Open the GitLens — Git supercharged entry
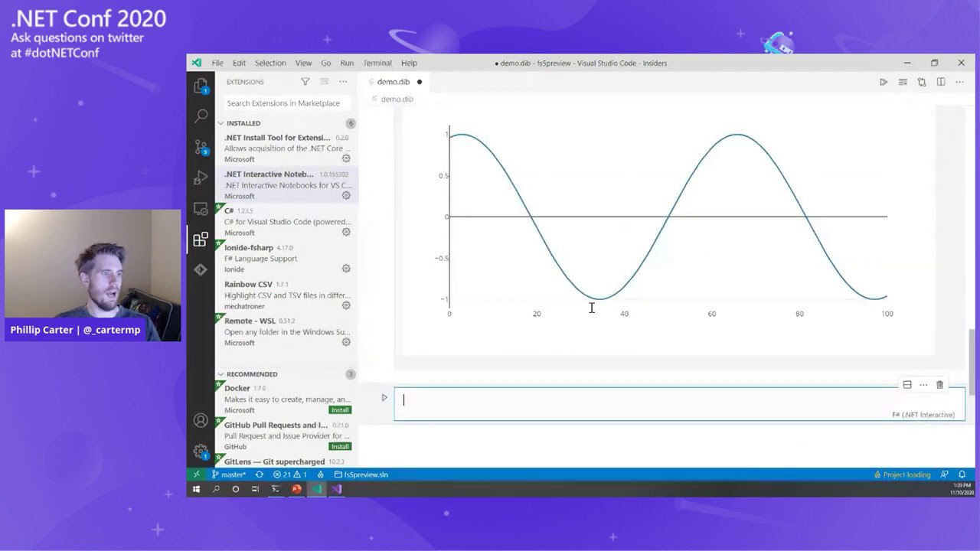Screen dimensions: 980x551 (x=286, y=461)
